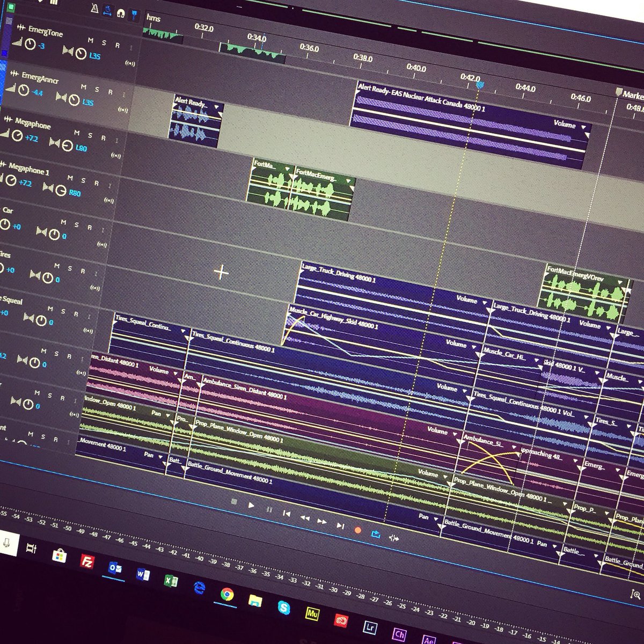
Task: Open Adobe Lightroom from the taskbar
Action: (x=370, y=627)
